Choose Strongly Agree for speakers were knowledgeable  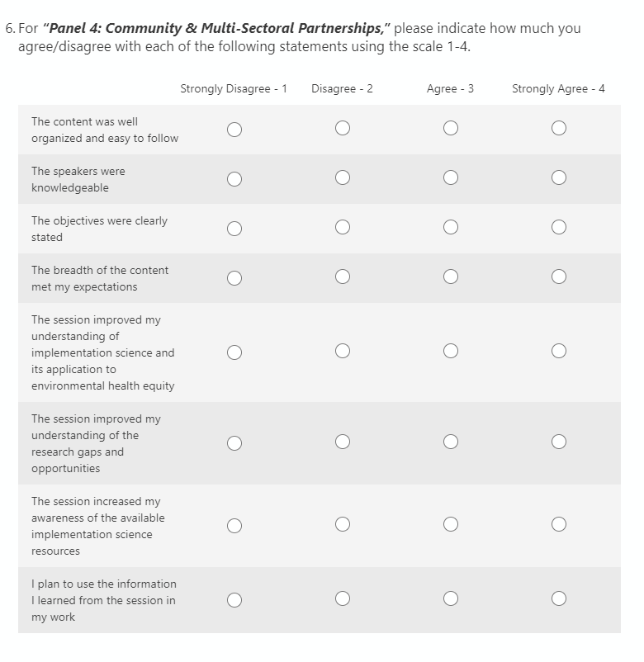click(559, 178)
